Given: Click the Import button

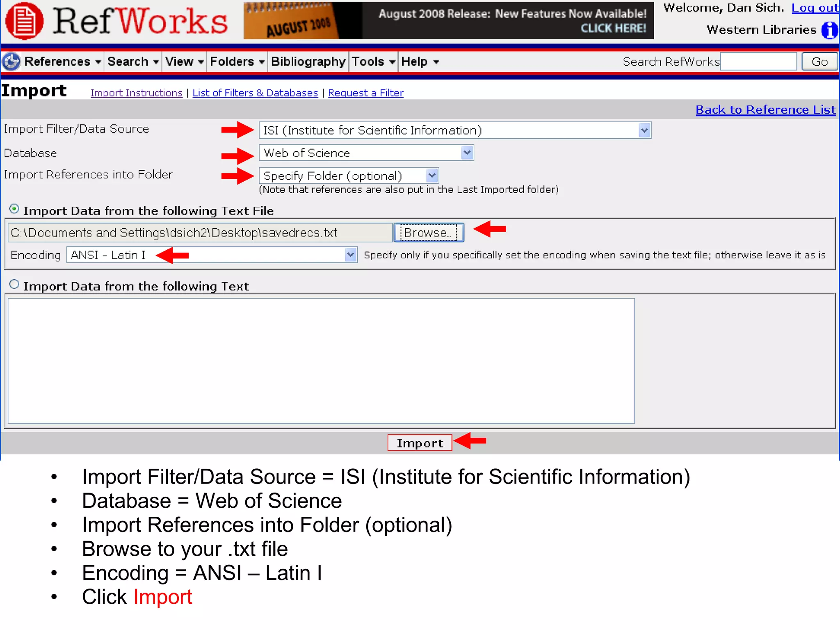Looking at the screenshot, I should pyautogui.click(x=420, y=443).
